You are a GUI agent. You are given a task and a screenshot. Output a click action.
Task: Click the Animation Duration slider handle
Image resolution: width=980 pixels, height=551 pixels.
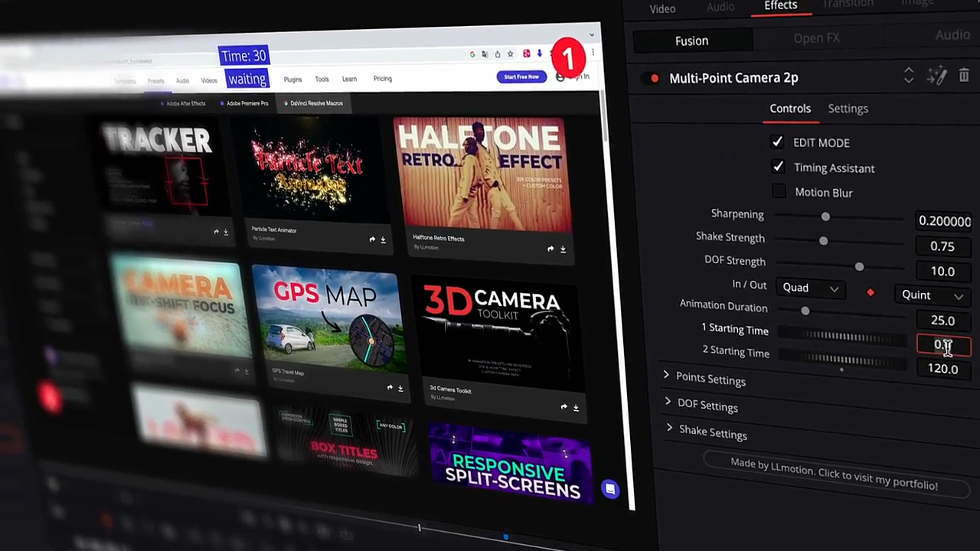point(805,310)
